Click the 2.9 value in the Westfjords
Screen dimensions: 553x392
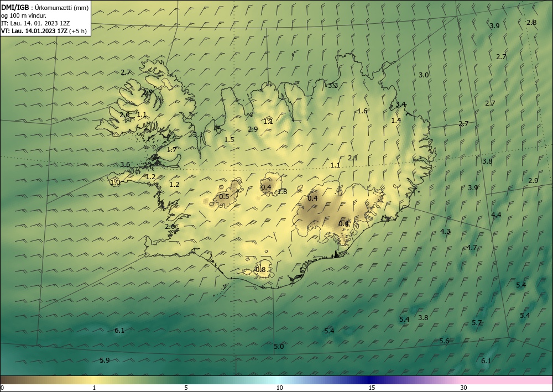click(x=148, y=92)
